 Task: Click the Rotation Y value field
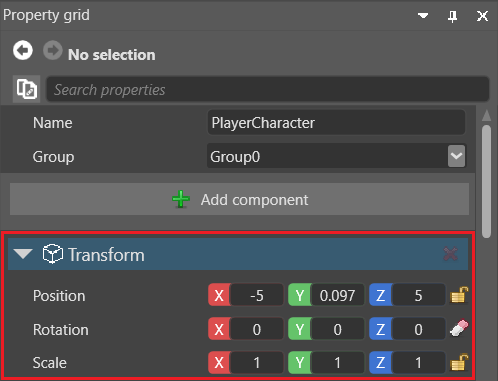[x=337, y=329]
